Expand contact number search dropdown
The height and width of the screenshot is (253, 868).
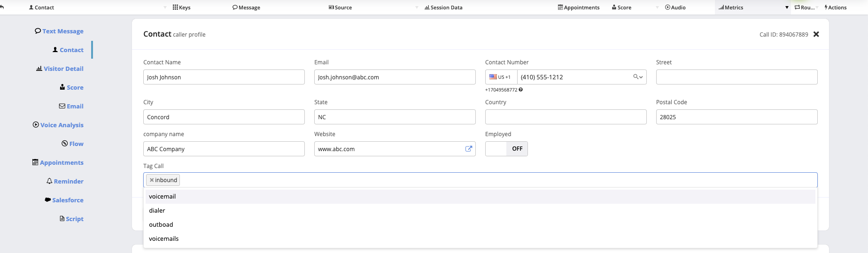tap(638, 77)
